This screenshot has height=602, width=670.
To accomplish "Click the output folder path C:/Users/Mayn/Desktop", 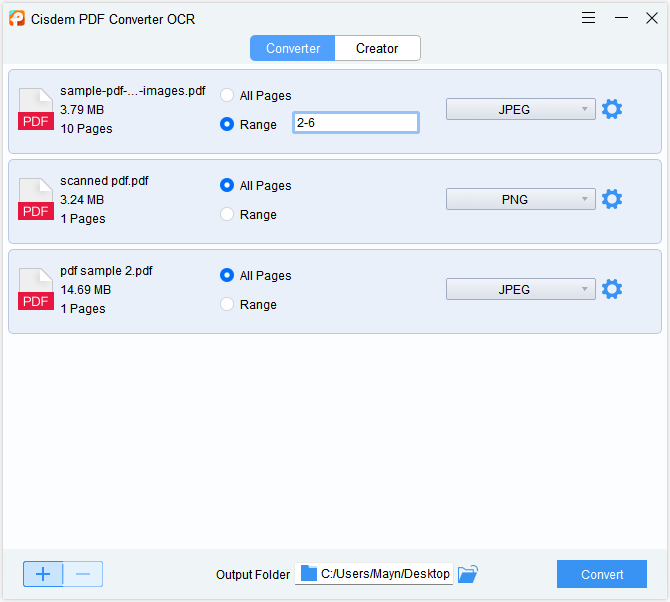I will [385, 574].
